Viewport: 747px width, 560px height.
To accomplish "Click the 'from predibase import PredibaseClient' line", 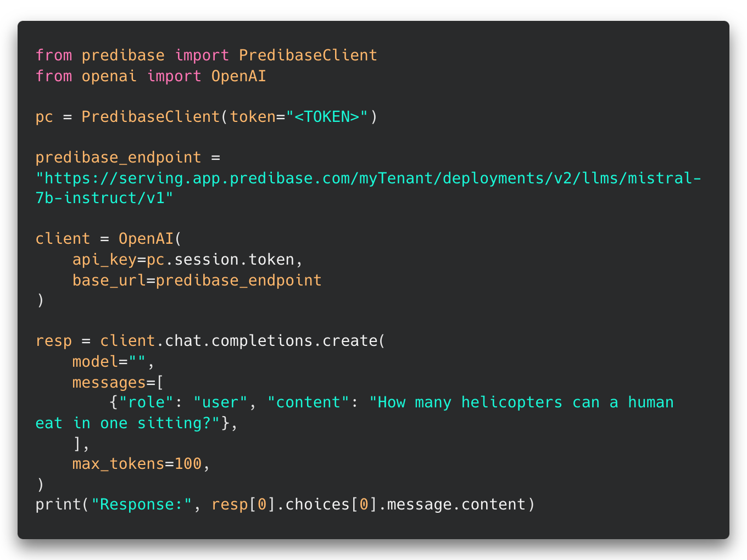I will click(x=206, y=55).
